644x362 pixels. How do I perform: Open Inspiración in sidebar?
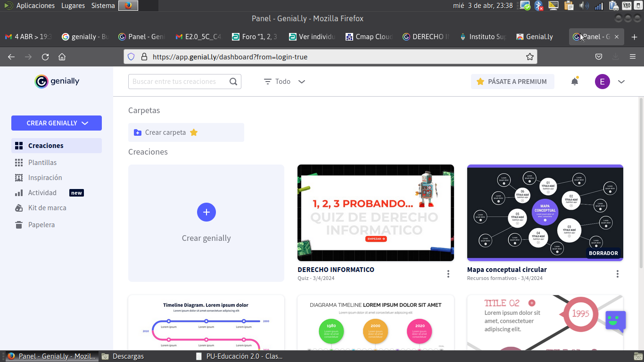point(39,178)
